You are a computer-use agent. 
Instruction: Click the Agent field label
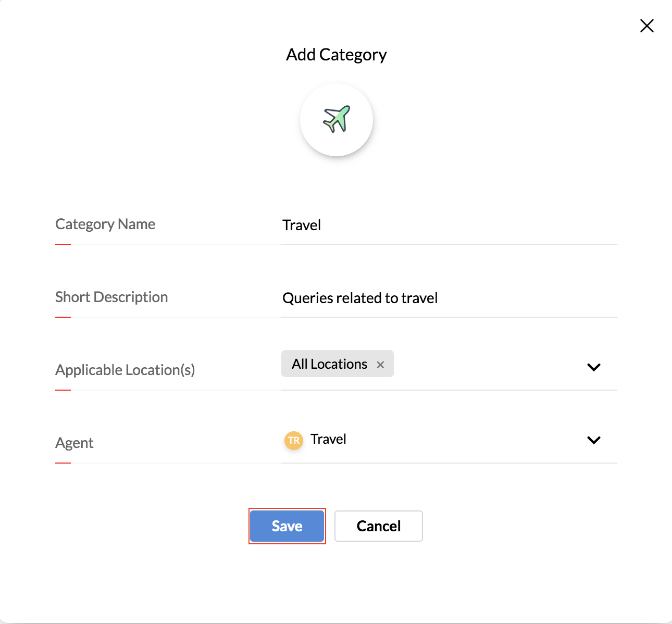click(x=74, y=443)
